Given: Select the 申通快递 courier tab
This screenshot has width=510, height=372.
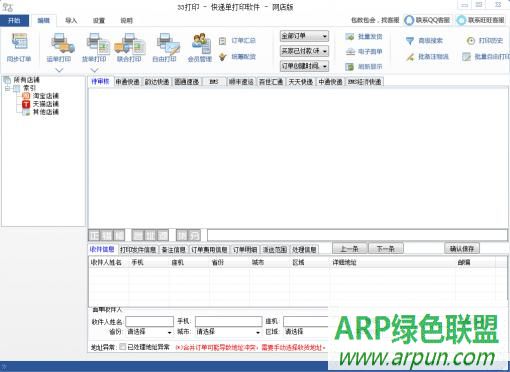Looking at the screenshot, I should click(x=127, y=82).
